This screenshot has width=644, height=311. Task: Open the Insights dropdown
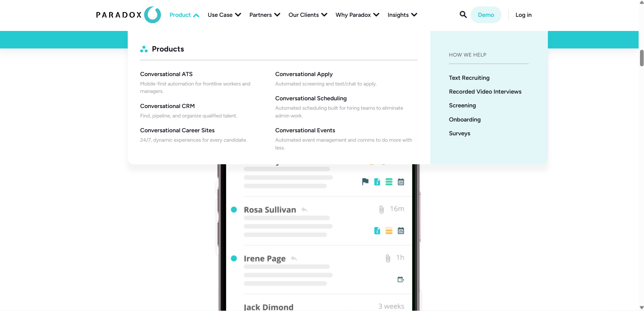[402, 15]
